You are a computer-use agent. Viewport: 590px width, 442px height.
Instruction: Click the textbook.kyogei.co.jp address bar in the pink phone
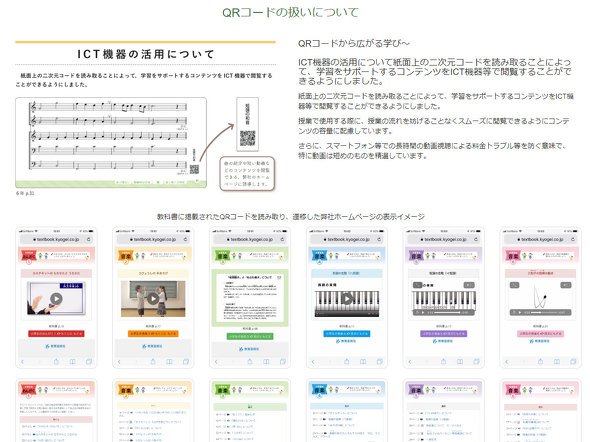click(540, 239)
